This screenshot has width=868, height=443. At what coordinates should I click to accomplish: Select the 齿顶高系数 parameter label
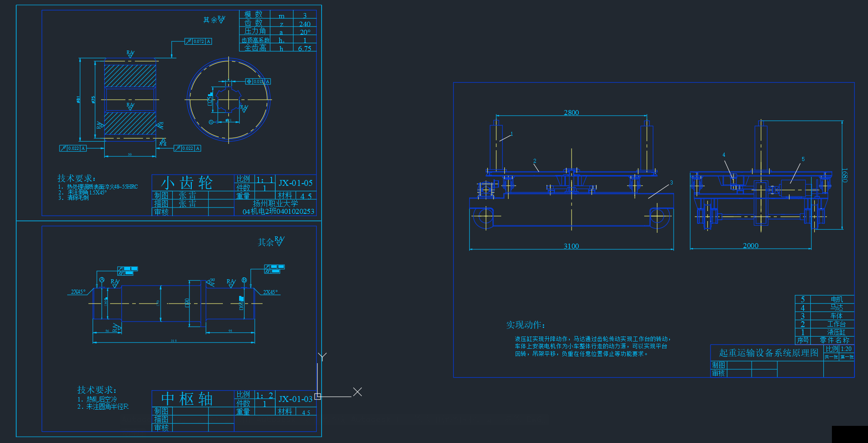[x=255, y=40]
